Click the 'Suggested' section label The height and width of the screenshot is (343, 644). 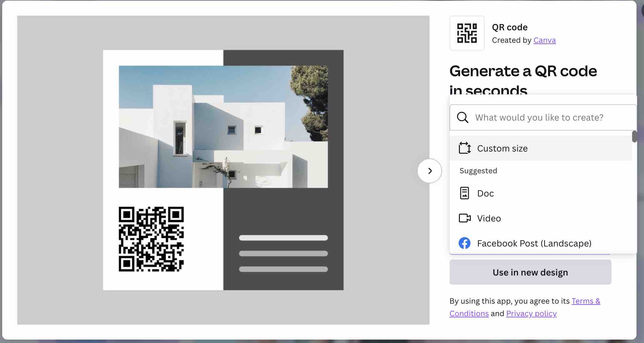click(x=478, y=171)
